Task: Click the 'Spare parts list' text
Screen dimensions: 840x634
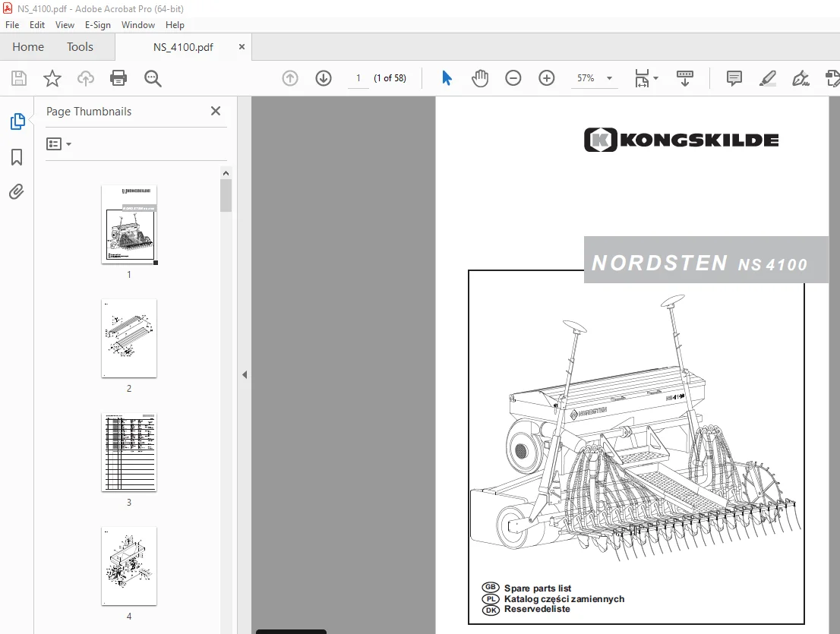Action: pyautogui.click(x=537, y=588)
